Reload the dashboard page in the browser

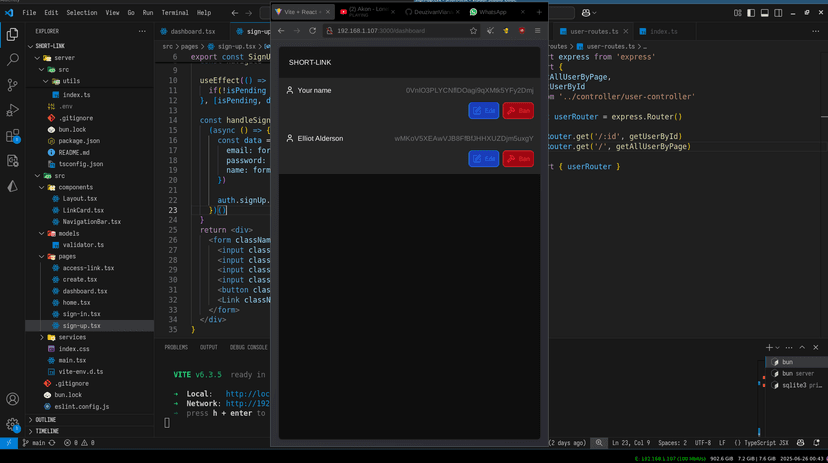(x=313, y=31)
